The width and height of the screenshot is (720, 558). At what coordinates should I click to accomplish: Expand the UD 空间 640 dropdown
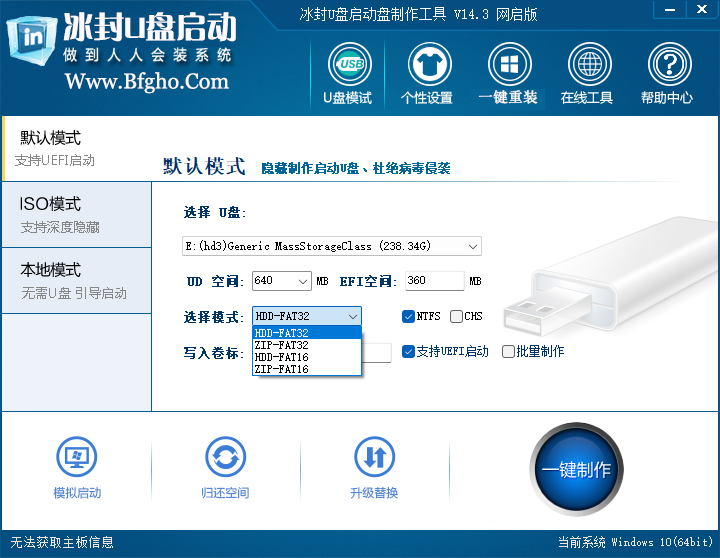click(303, 281)
